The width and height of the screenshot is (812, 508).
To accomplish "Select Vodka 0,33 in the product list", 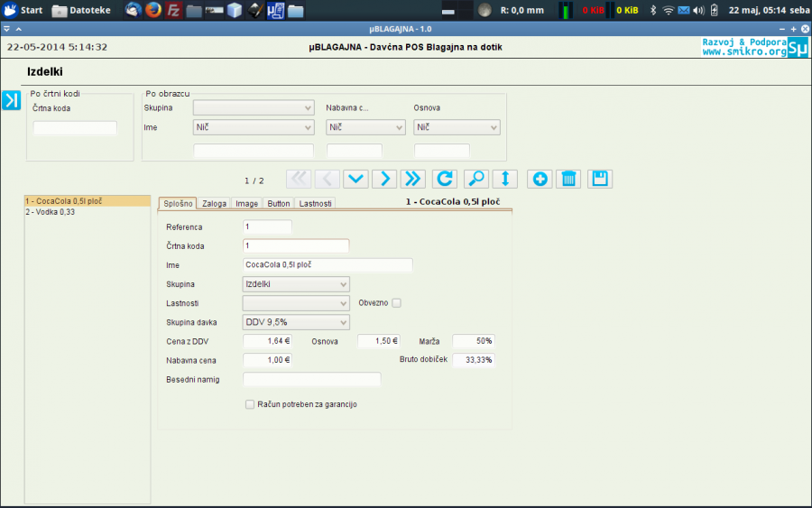I will 51,212.
